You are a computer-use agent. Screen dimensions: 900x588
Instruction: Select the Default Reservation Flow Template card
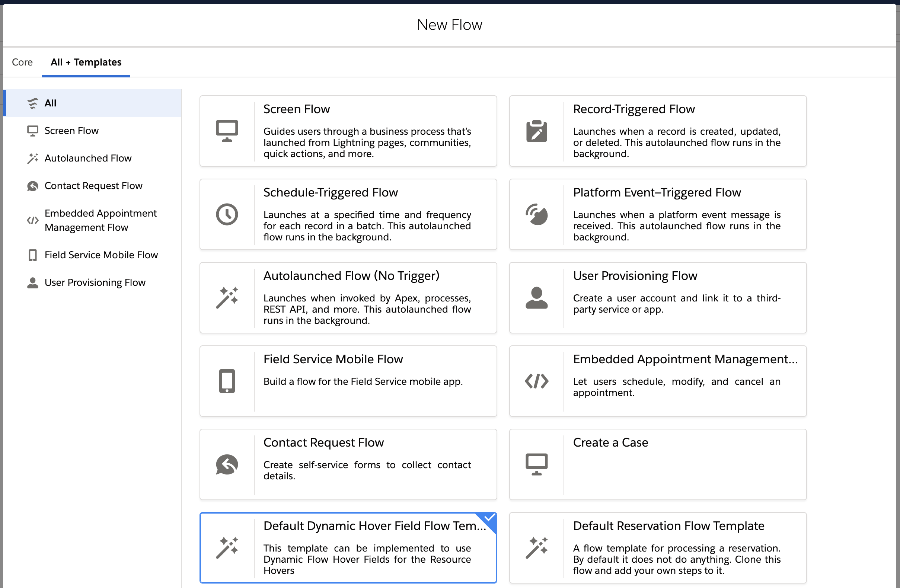point(657,547)
